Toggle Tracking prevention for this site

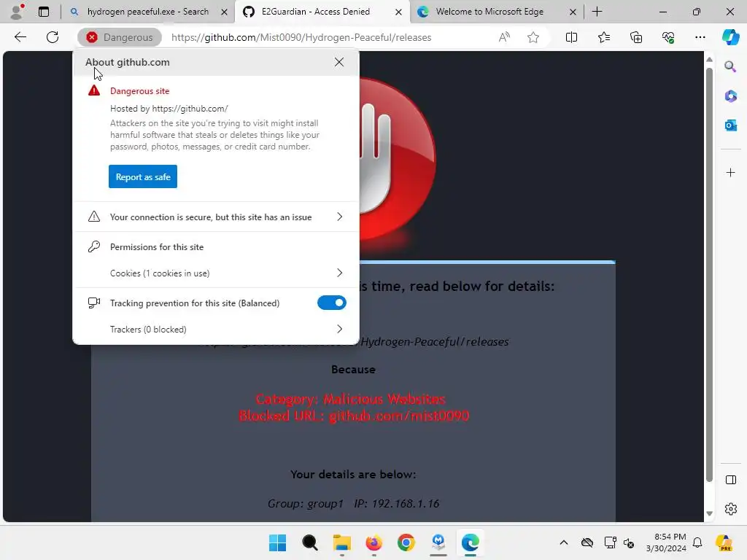pos(332,303)
